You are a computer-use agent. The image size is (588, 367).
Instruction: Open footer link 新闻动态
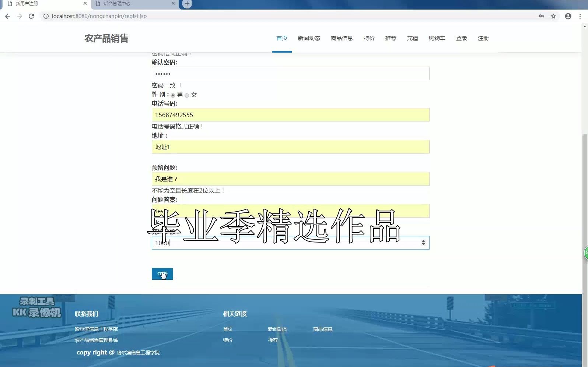pyautogui.click(x=277, y=329)
